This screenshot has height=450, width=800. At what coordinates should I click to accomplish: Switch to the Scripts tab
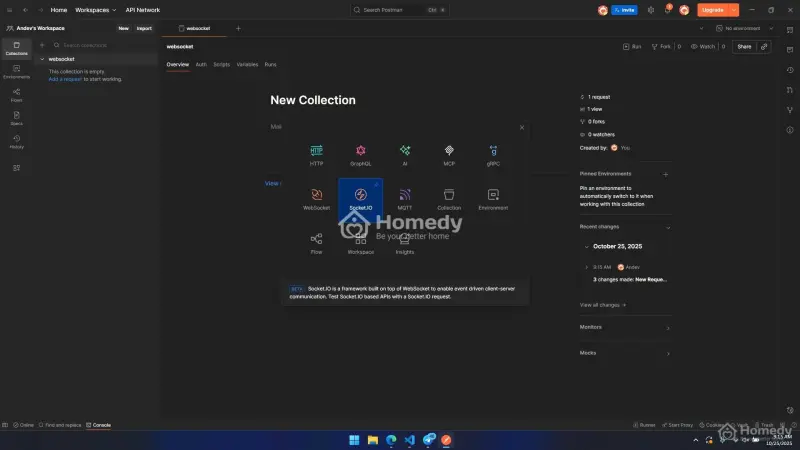tap(221, 64)
